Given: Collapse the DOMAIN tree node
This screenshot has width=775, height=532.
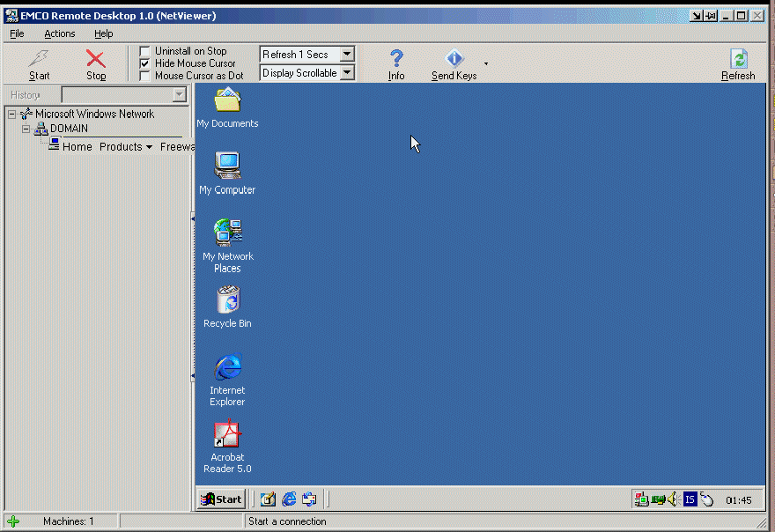Looking at the screenshot, I should [x=26, y=129].
